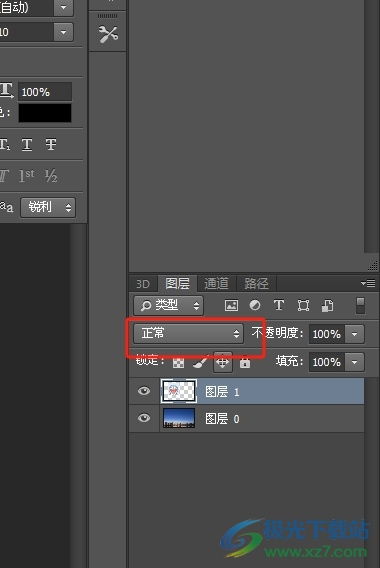380x568 pixels.
Task: Switch to the 通道 tab
Action: coord(216,283)
